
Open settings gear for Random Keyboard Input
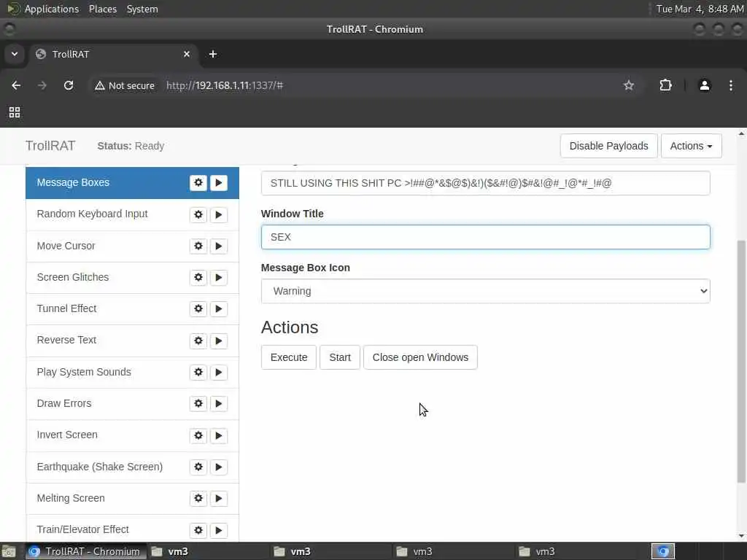point(198,215)
